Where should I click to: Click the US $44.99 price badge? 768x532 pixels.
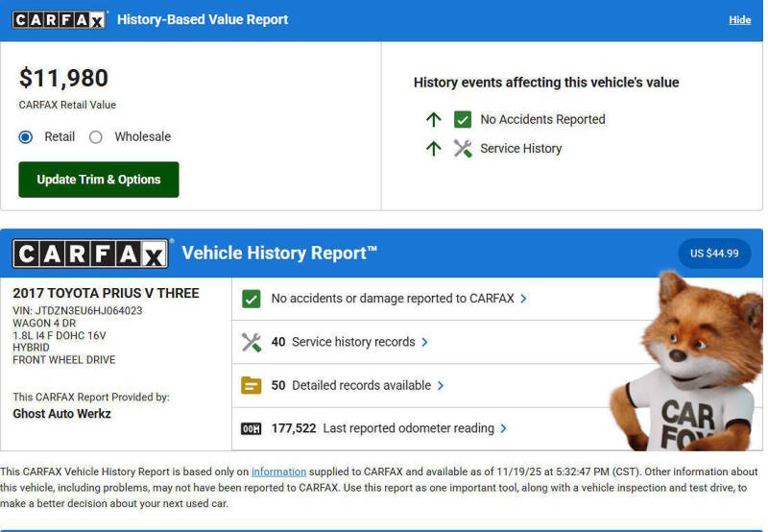pos(714,254)
